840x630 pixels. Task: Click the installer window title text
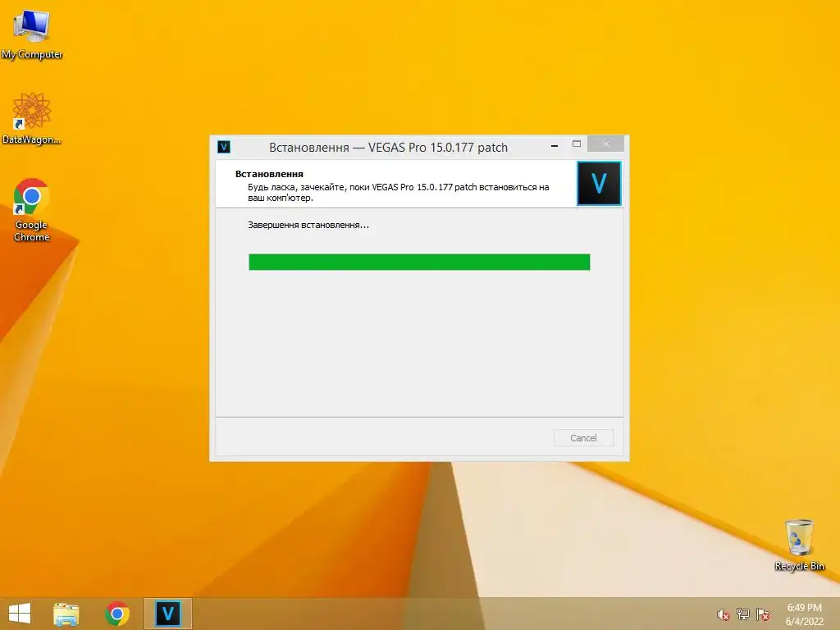click(388, 148)
